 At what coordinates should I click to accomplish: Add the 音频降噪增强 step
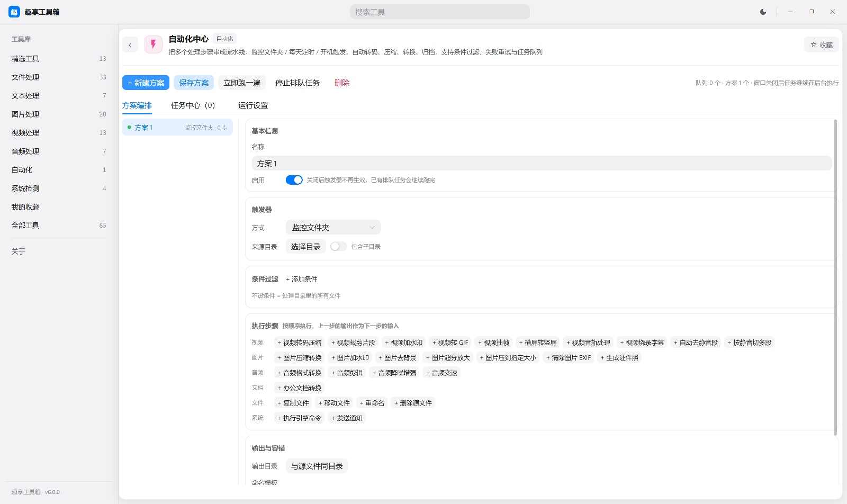point(394,373)
